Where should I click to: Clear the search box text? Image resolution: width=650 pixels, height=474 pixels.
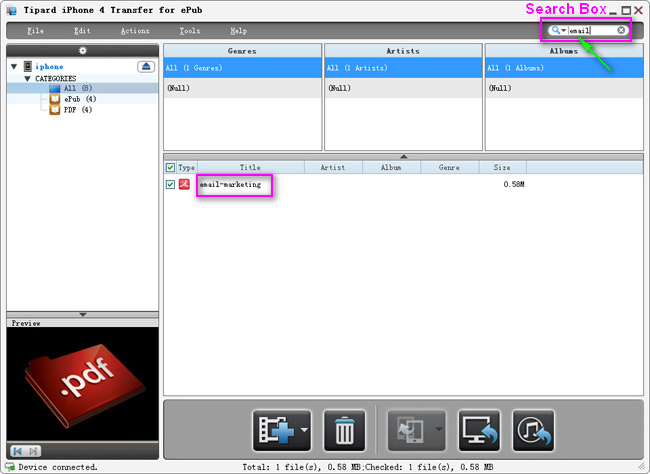pos(621,30)
